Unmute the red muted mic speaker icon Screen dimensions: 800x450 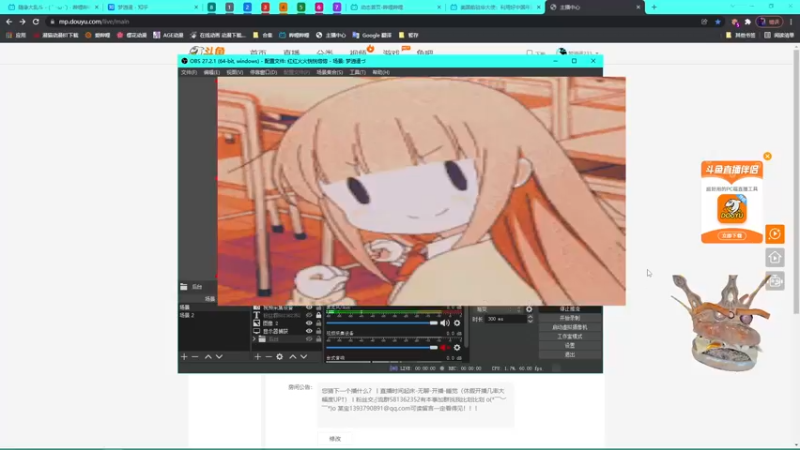[445, 347]
